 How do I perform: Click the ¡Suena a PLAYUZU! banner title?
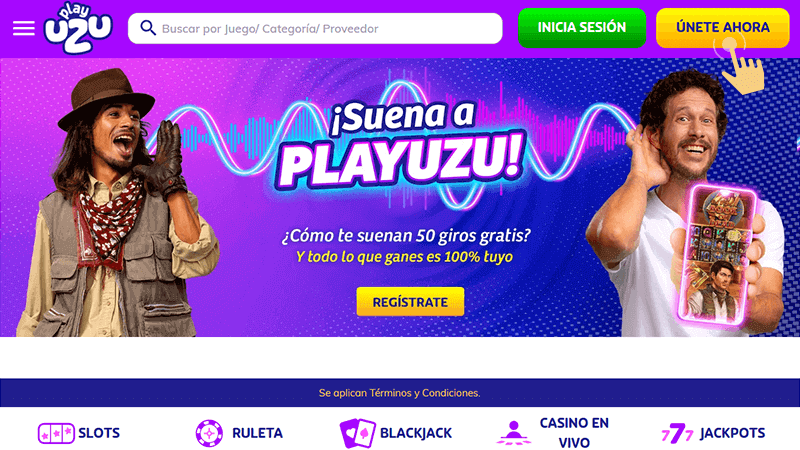click(x=402, y=144)
